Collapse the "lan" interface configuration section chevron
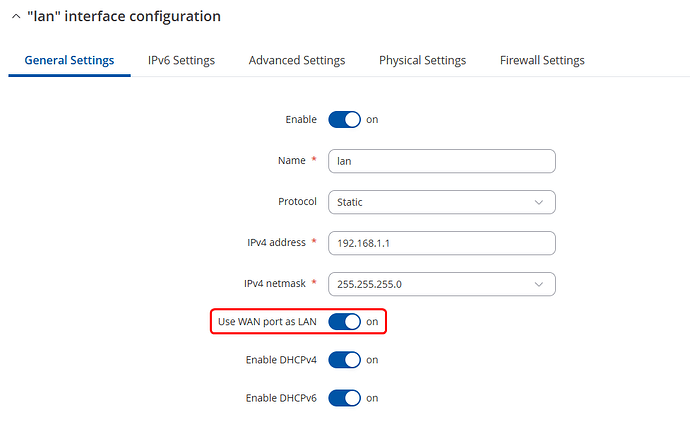Viewport: 690px width, 438px height. 14,17
